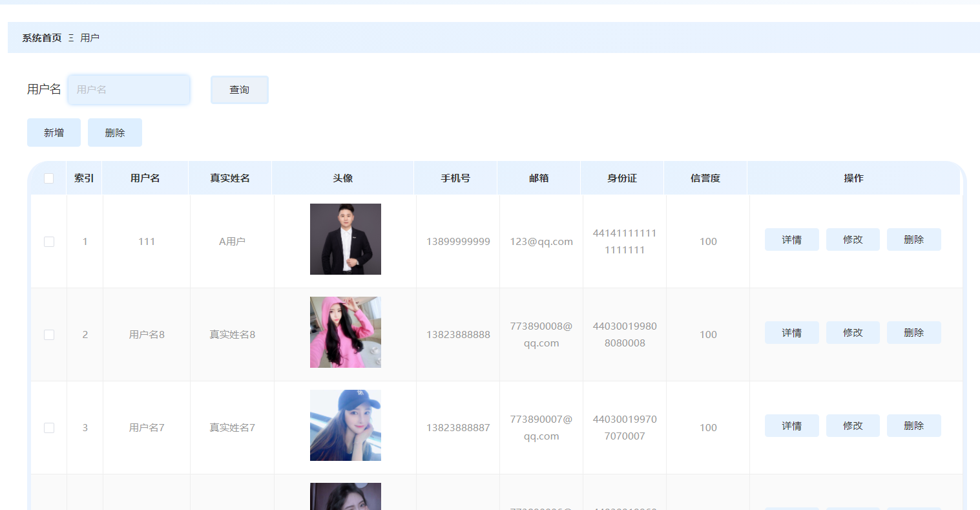Check the checkbox for row 用户名8

pyautogui.click(x=49, y=335)
